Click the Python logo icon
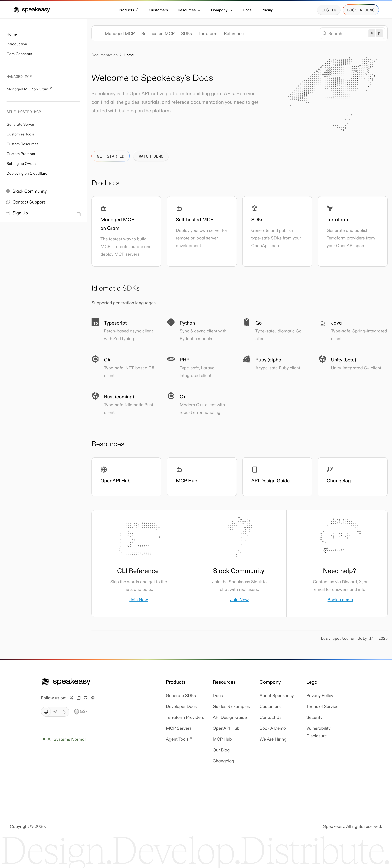 [x=171, y=322]
